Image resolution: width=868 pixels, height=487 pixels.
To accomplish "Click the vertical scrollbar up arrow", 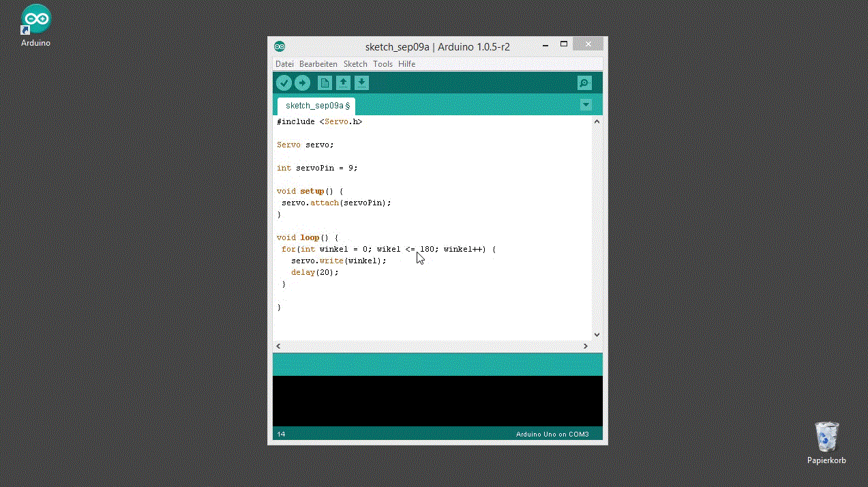I will [597, 121].
